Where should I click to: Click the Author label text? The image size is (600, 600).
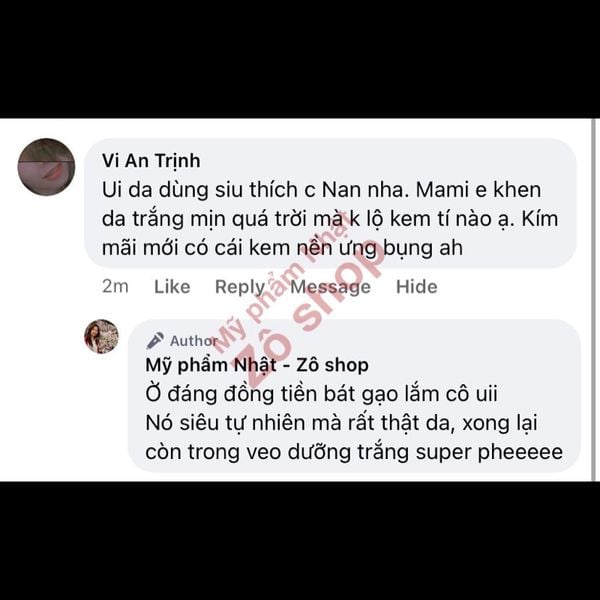tap(194, 341)
